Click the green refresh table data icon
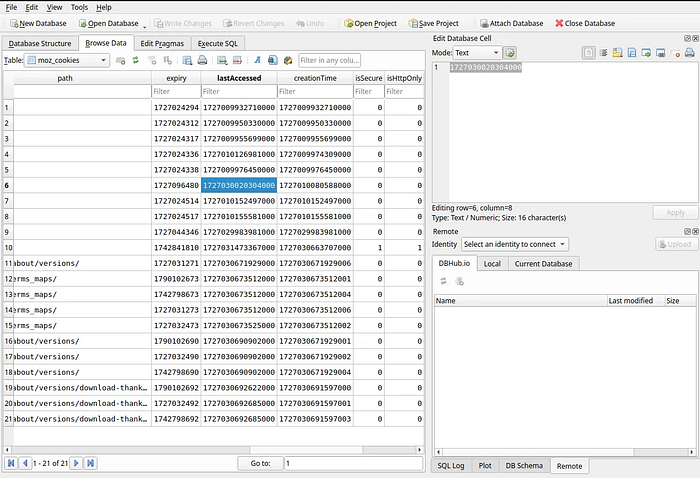The image size is (700, 478). tap(135, 60)
